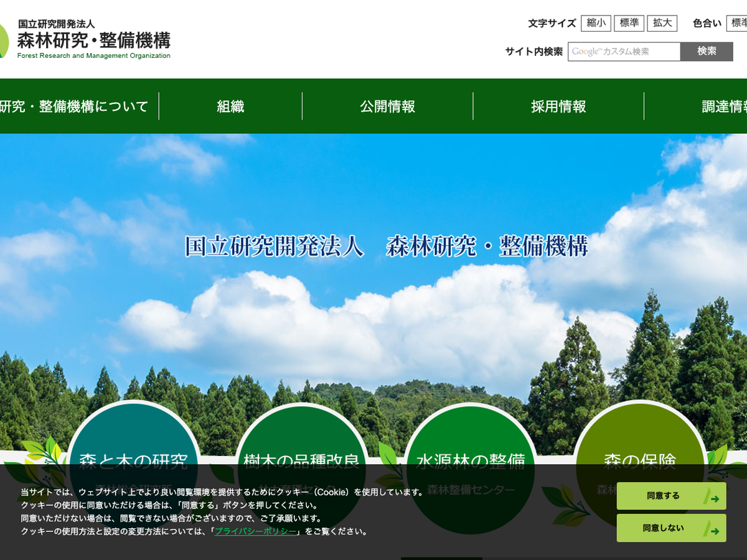Screen dimensions: 747x560
Task: Open the プライバシーポリシー link
Action: 255,531
